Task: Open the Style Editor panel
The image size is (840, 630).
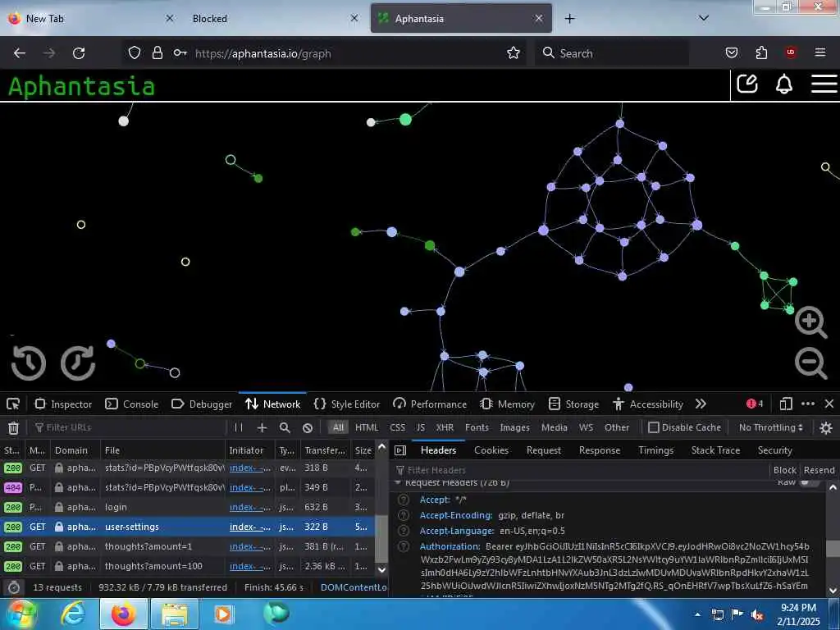Action: tap(347, 404)
